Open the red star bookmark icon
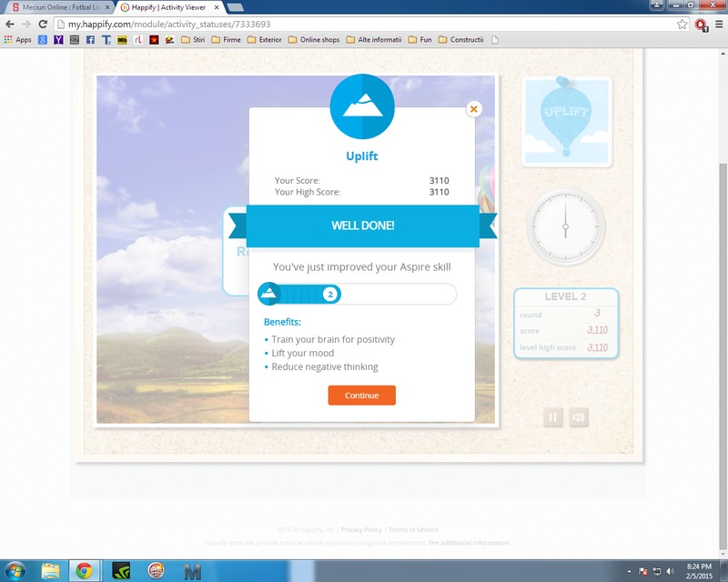This screenshot has height=582, width=728. [154, 40]
